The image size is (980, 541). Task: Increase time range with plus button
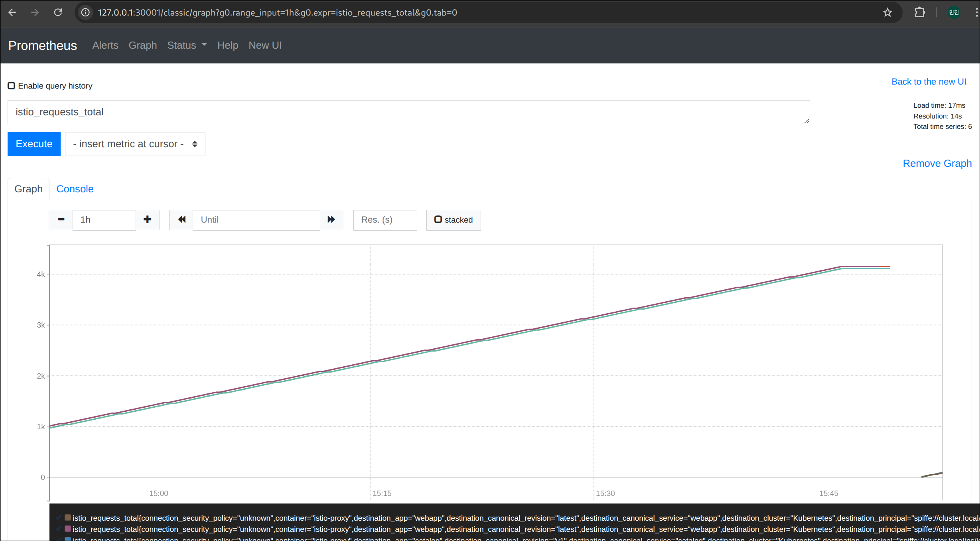click(x=148, y=220)
